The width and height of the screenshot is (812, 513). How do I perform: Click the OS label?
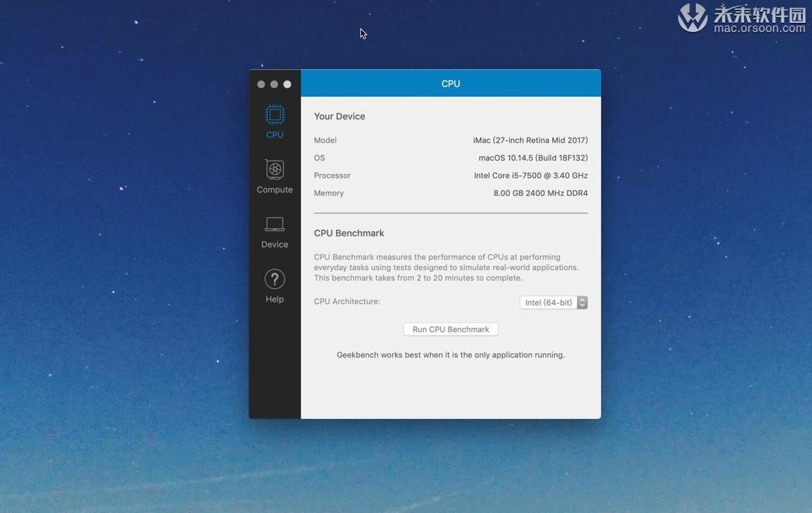[x=319, y=158]
